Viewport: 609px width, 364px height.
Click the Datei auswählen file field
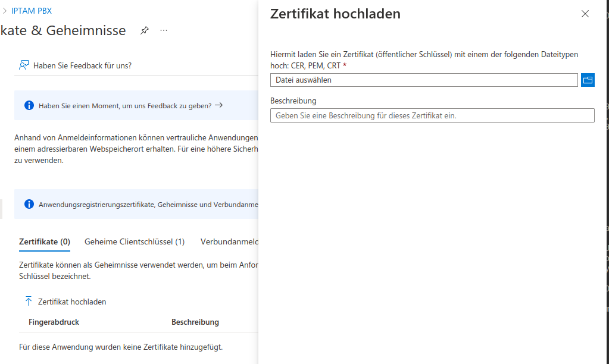pyautogui.click(x=423, y=80)
